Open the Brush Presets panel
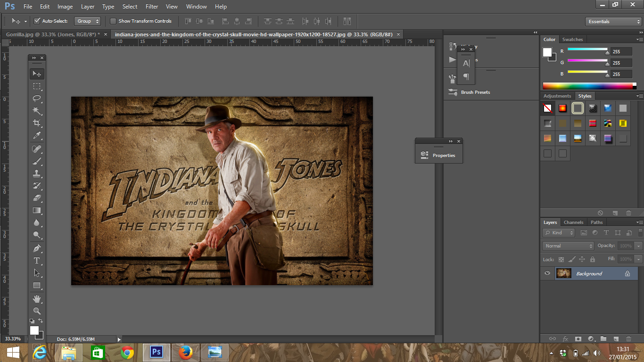 [475, 92]
